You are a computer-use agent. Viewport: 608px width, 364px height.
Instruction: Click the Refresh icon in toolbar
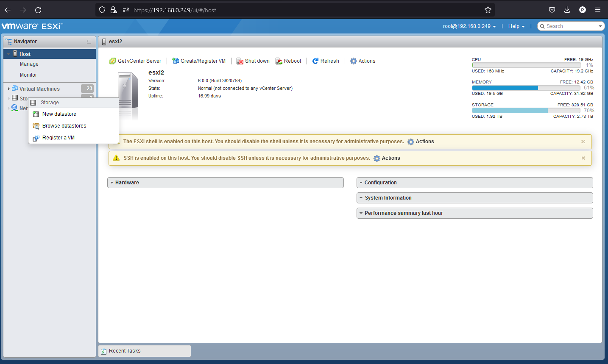(315, 61)
